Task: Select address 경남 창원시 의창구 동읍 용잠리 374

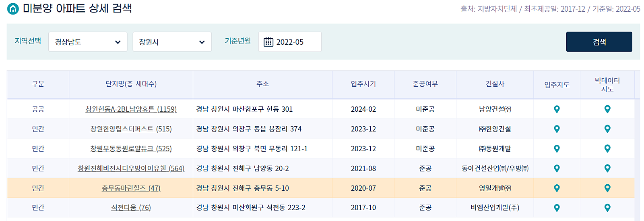Action: click(x=249, y=129)
